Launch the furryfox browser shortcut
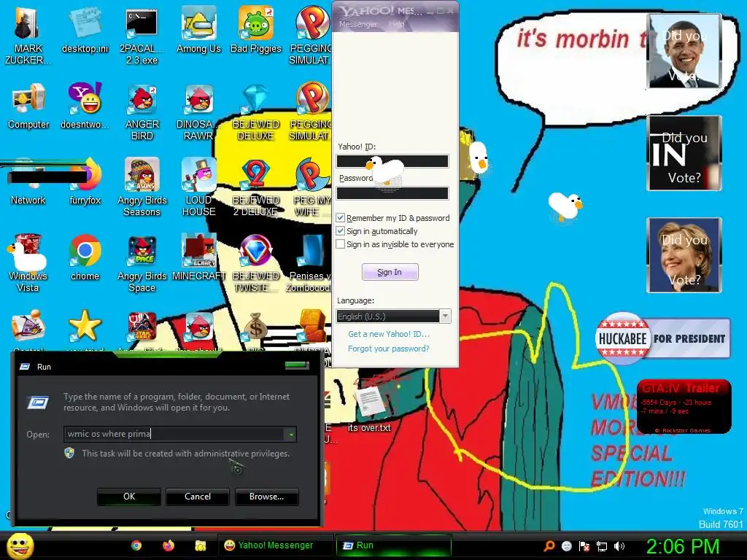 point(85,182)
